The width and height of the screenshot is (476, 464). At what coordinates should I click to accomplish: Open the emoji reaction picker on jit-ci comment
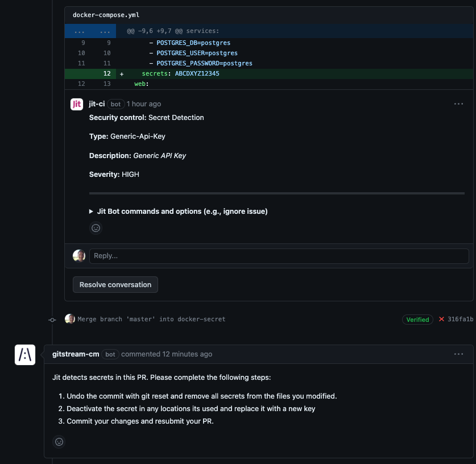pyautogui.click(x=96, y=227)
